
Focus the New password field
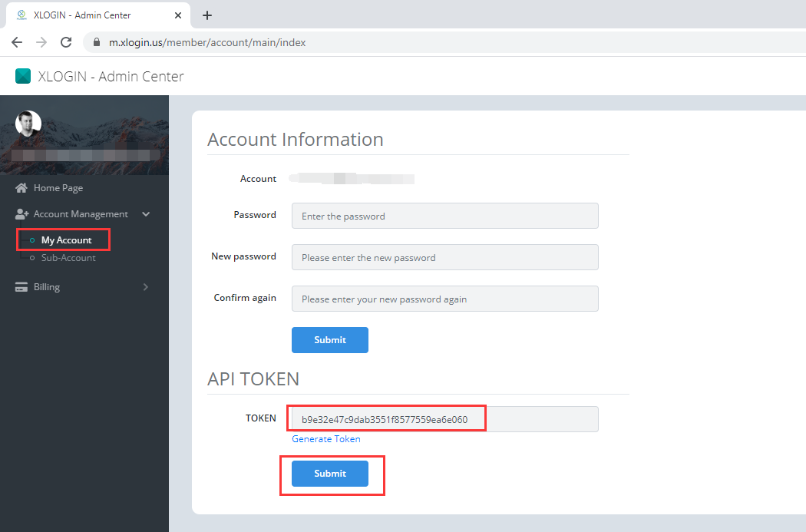(445, 257)
